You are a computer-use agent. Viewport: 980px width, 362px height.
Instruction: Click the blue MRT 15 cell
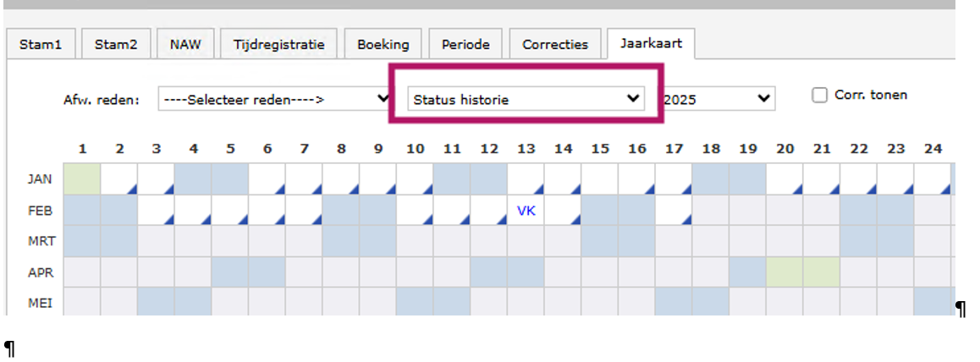coord(599,242)
